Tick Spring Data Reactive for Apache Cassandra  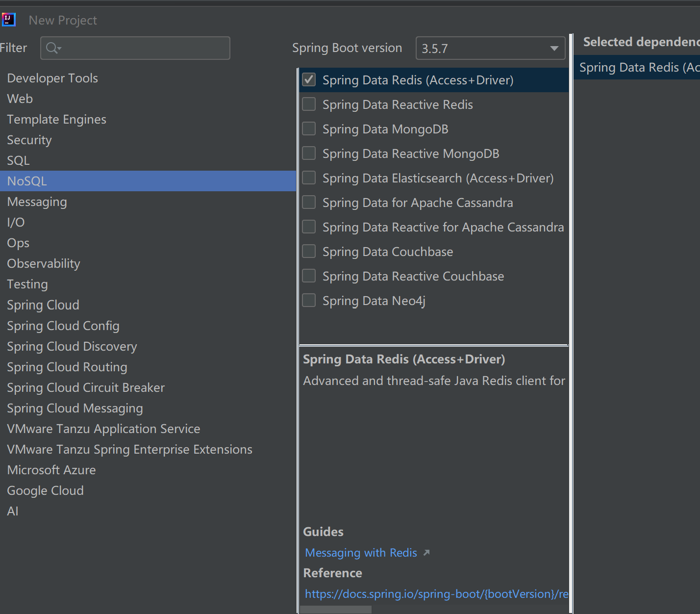pyautogui.click(x=309, y=227)
